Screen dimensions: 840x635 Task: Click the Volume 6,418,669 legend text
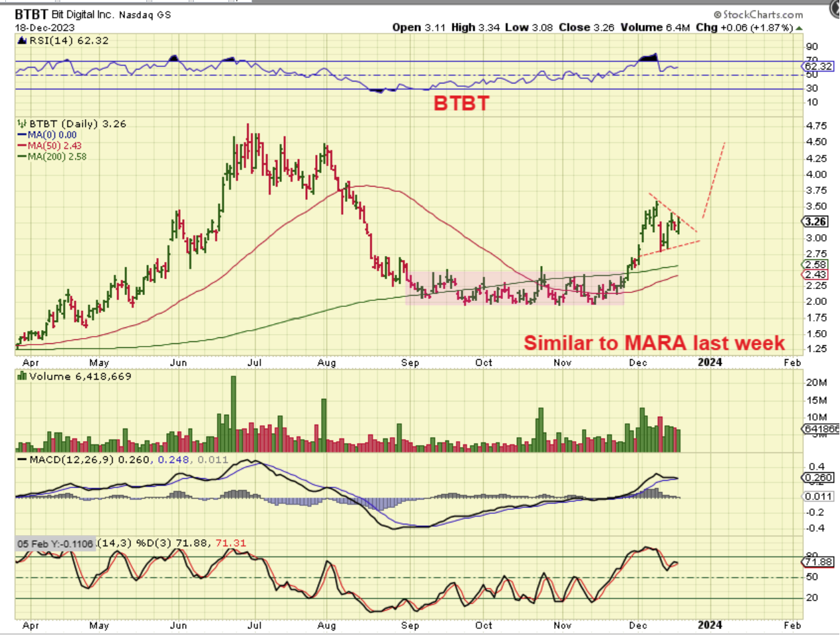point(80,376)
